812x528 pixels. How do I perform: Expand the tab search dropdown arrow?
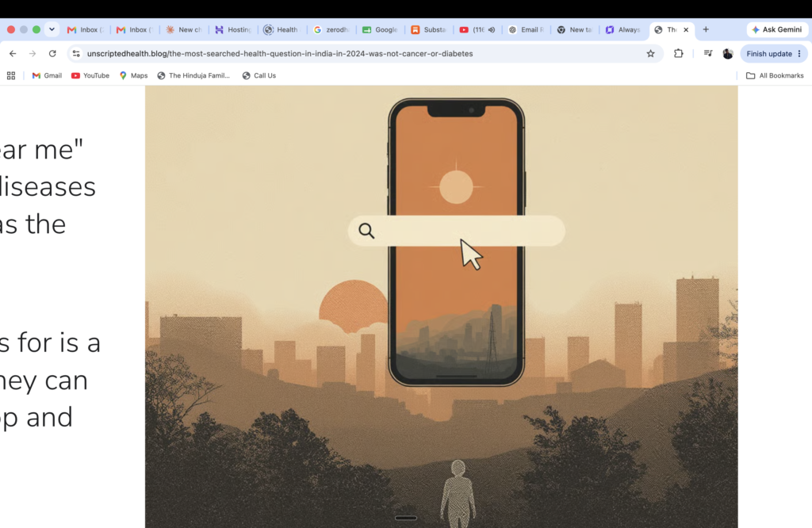52,29
